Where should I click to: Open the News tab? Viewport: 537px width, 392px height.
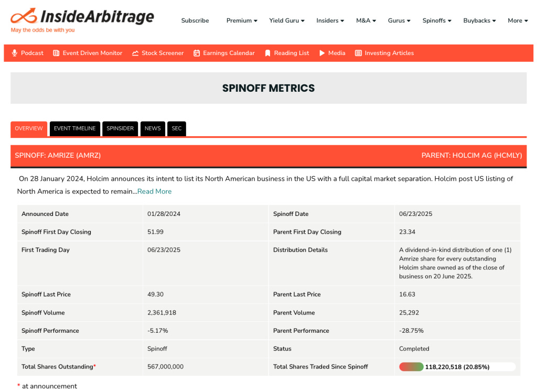153,129
